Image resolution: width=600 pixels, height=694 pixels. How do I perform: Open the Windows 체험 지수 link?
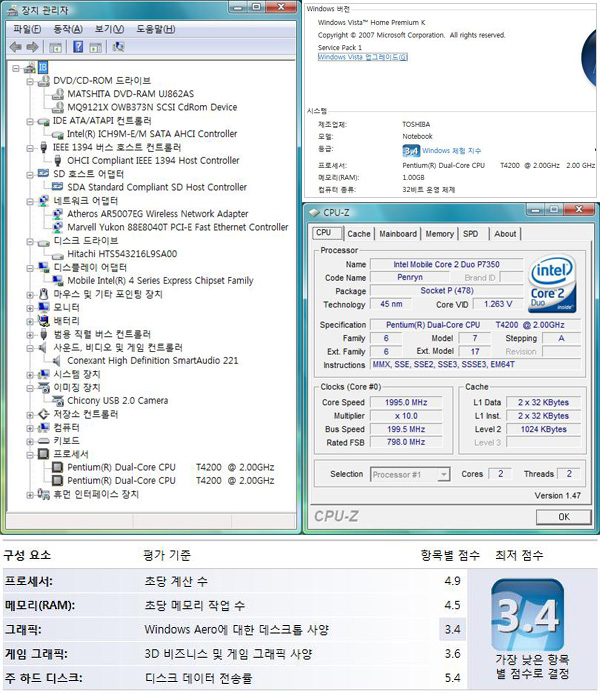(451, 150)
